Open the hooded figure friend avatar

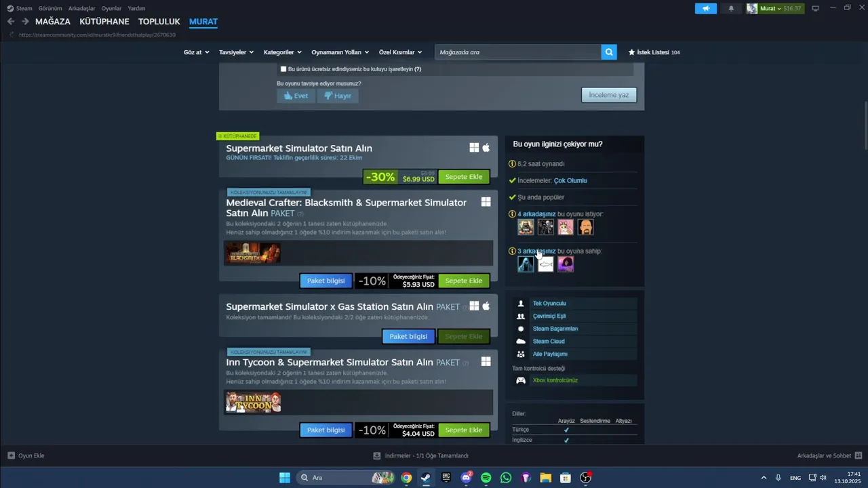pyautogui.click(x=526, y=264)
